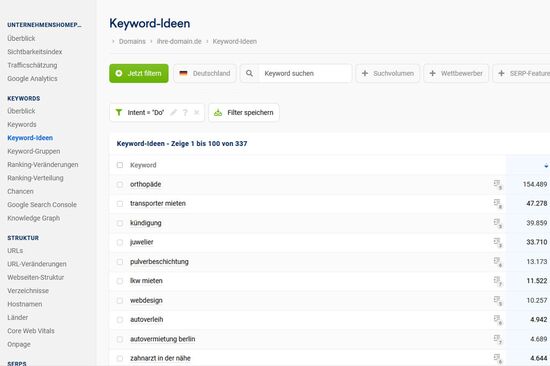The height and width of the screenshot is (366, 550).
Task: Expand the Wettbewerber filter option
Action: [x=456, y=73]
